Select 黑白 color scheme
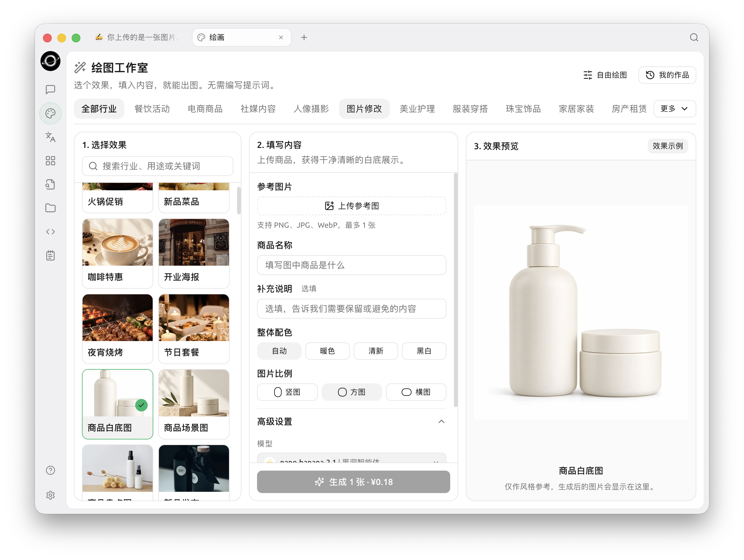The height and width of the screenshot is (560, 744). [x=424, y=351]
